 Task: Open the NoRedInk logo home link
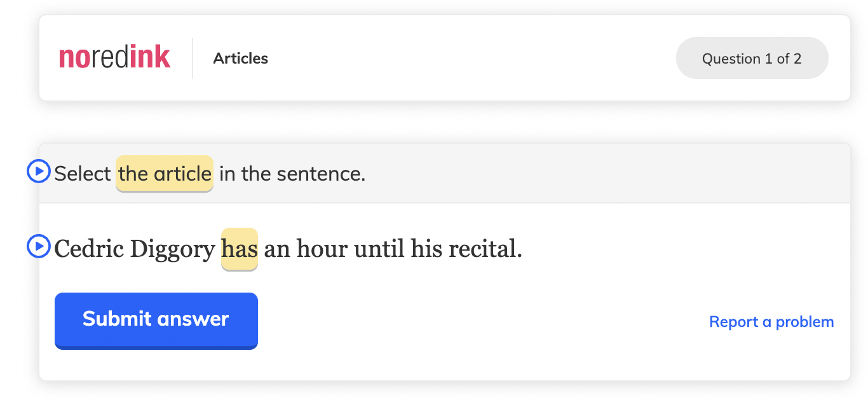(x=114, y=58)
